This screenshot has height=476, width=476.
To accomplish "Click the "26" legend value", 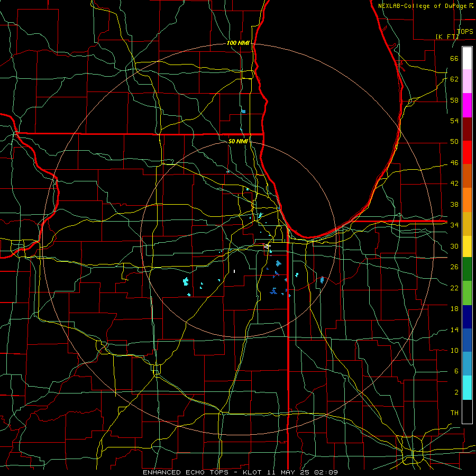I will (454, 267).
